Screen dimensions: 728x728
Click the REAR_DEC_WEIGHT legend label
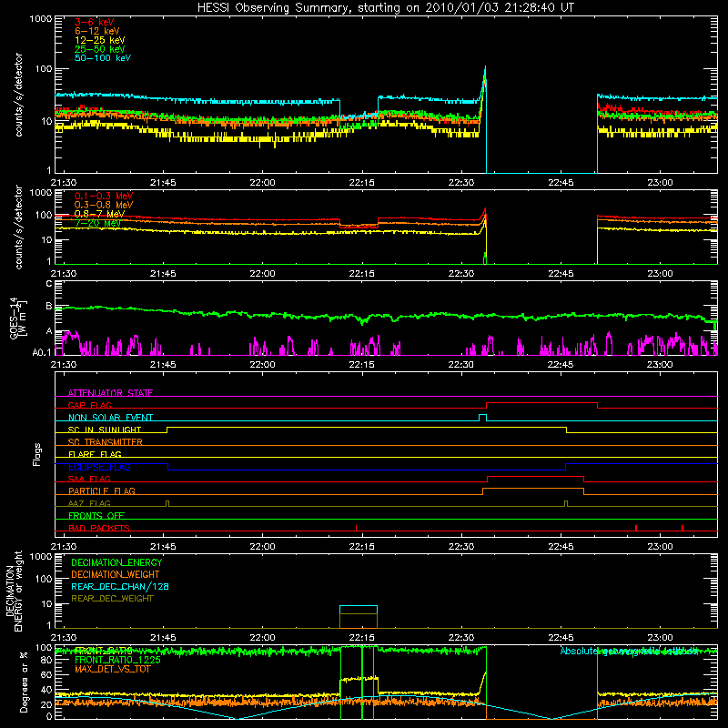click(112, 599)
